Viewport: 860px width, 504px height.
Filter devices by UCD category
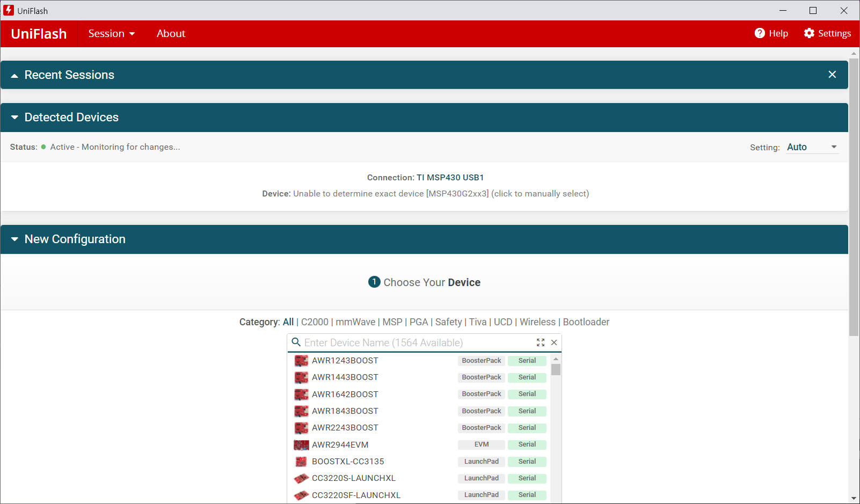click(503, 322)
